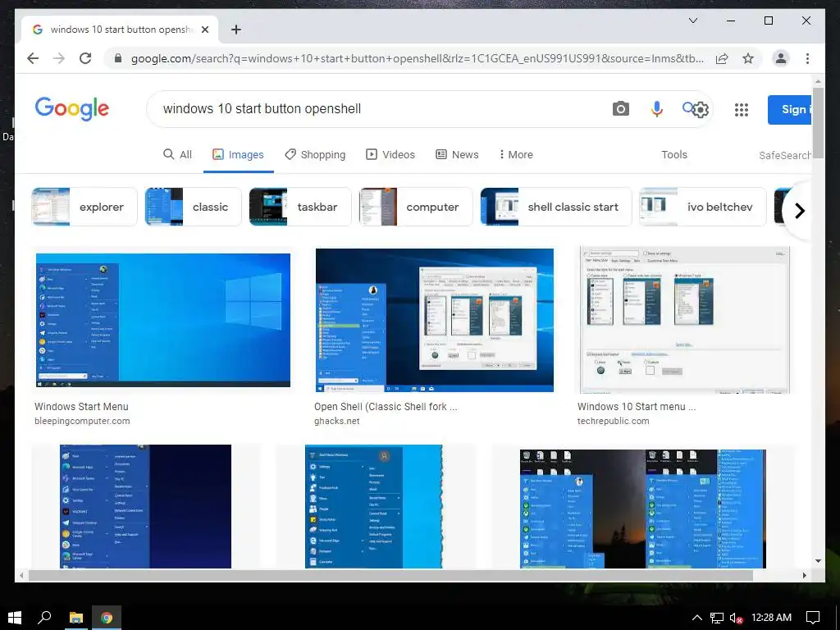Start voice search with the microphone

point(657,109)
